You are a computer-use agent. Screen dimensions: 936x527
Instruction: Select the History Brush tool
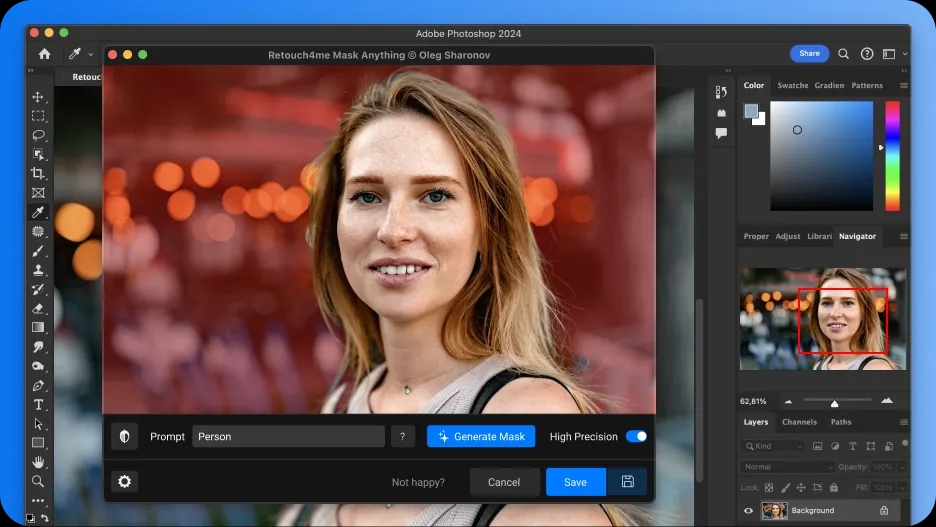[x=38, y=289]
